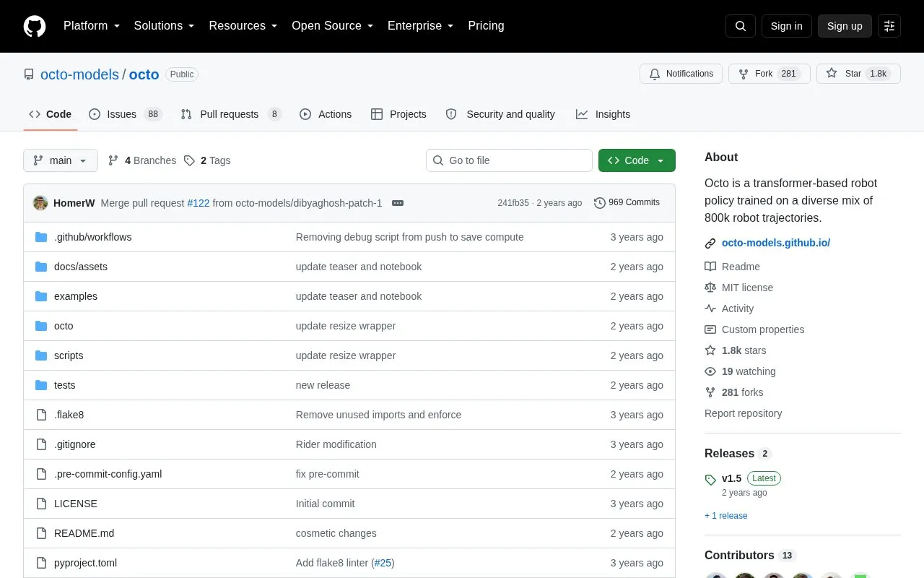Open pull request #122 link
The height and width of the screenshot is (578, 924).
tap(199, 203)
